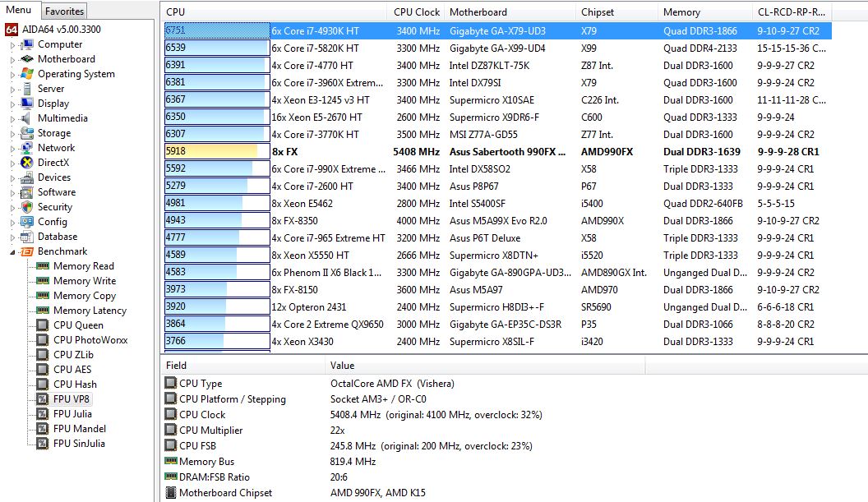
Task: Select the FPU VP8 benchmark
Action: point(71,399)
